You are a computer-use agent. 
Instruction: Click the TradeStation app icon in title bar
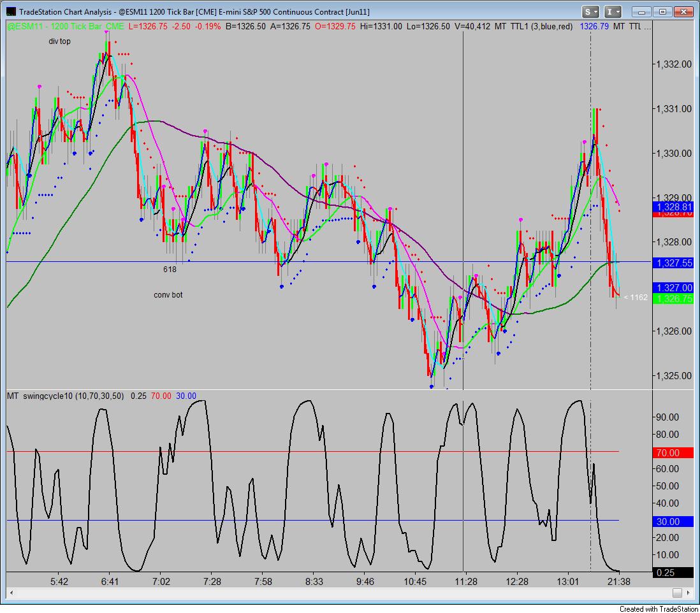click(11, 11)
